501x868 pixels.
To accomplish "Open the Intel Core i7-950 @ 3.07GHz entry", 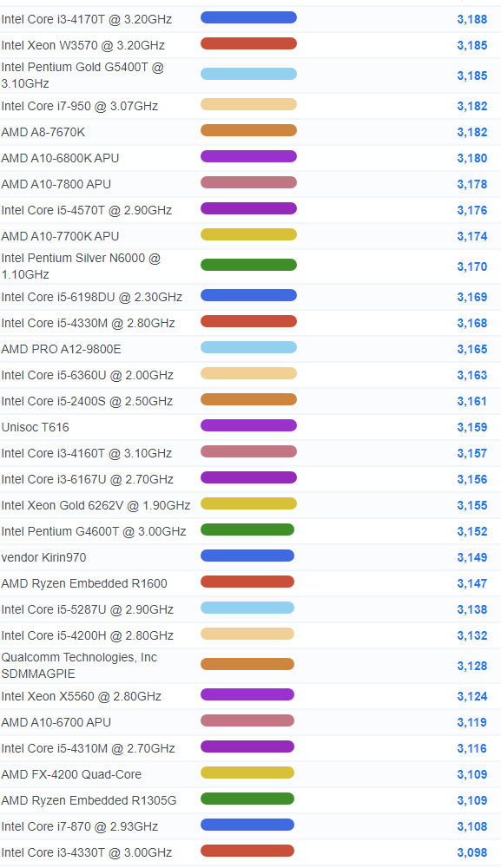I will (80, 106).
